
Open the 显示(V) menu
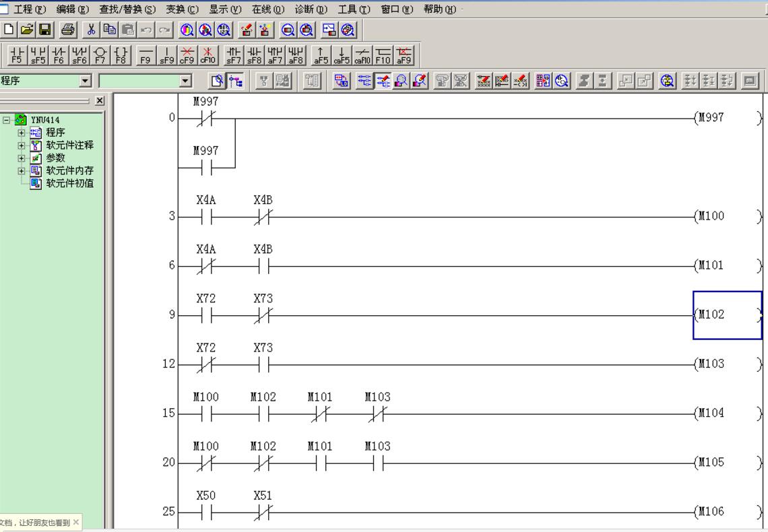[225, 9]
